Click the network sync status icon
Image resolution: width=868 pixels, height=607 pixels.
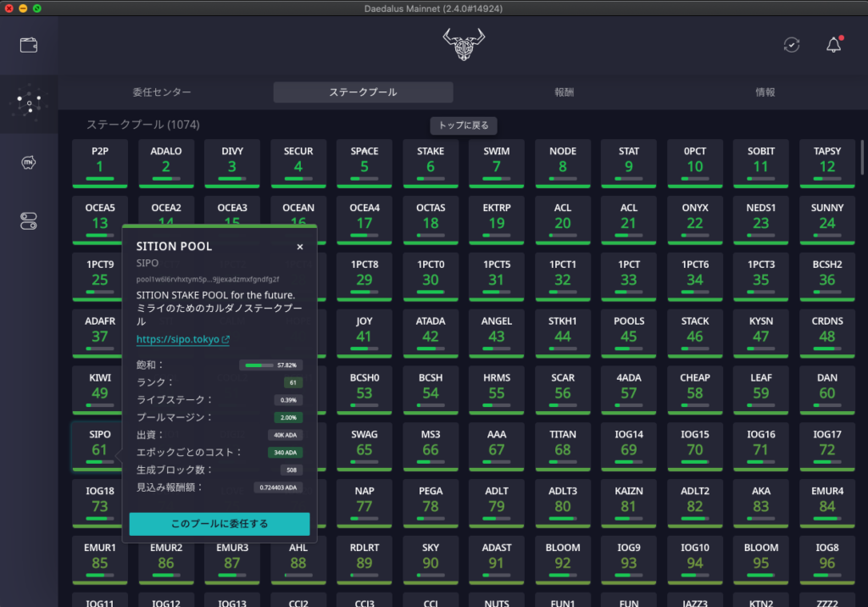pos(791,45)
